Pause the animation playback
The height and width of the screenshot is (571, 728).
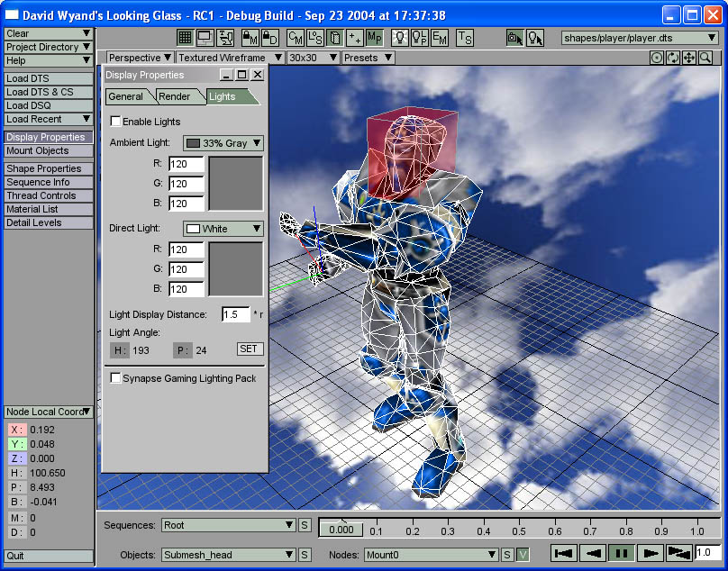pyautogui.click(x=622, y=553)
